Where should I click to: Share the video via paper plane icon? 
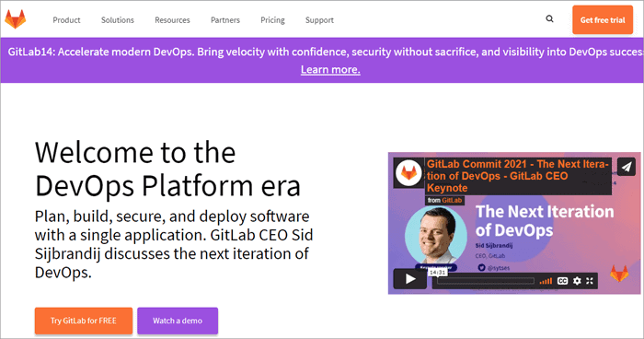coord(626,167)
